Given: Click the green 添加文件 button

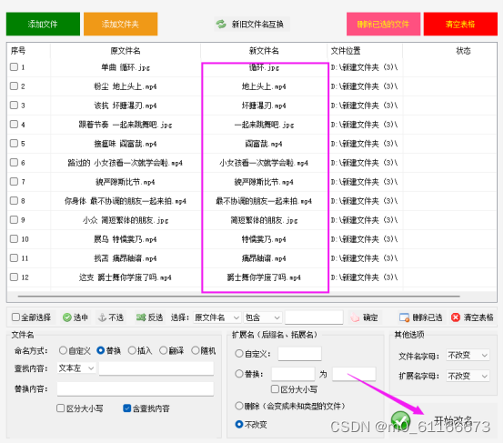Looking at the screenshot, I should [43, 25].
